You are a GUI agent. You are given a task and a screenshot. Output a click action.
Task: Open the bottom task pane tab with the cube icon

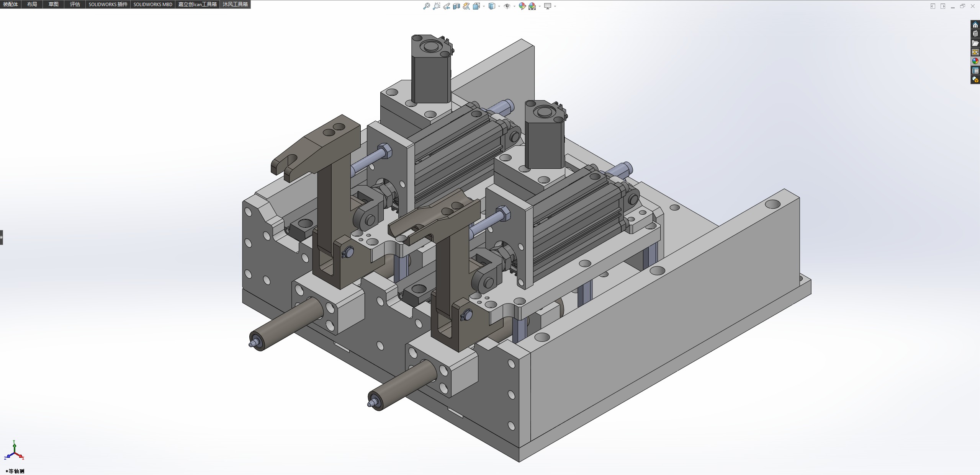[x=975, y=80]
